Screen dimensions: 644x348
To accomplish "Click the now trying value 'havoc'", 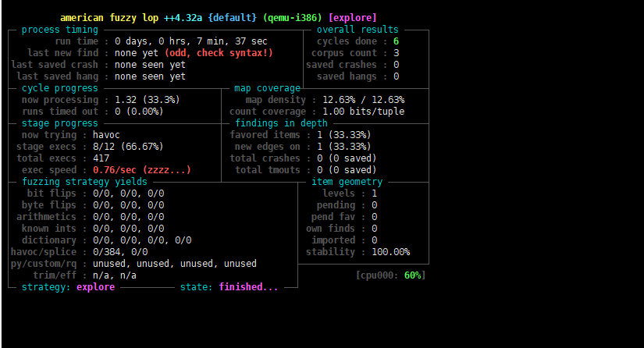I will 106,135.
